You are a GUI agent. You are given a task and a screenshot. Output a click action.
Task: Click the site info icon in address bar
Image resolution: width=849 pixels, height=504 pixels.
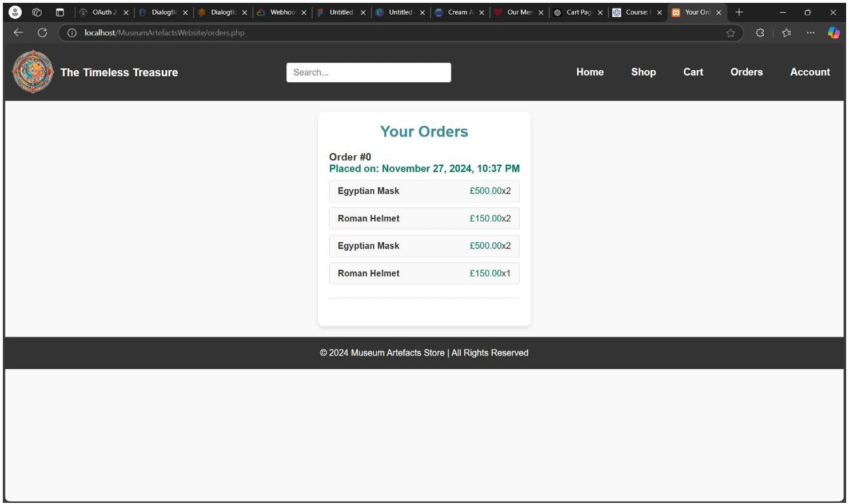click(72, 33)
